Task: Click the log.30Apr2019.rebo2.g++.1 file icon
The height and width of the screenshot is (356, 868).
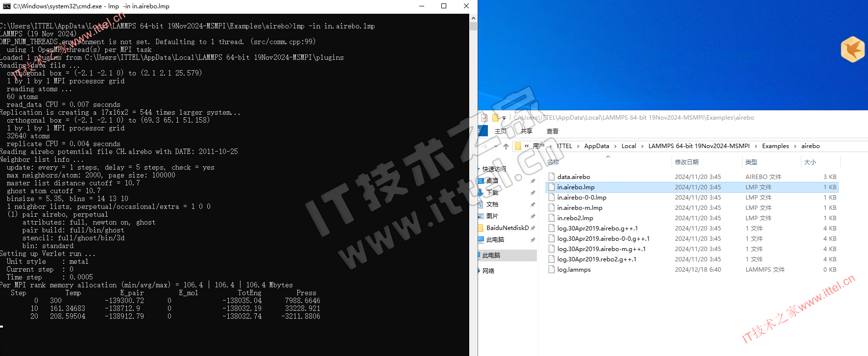Action: tap(552, 259)
